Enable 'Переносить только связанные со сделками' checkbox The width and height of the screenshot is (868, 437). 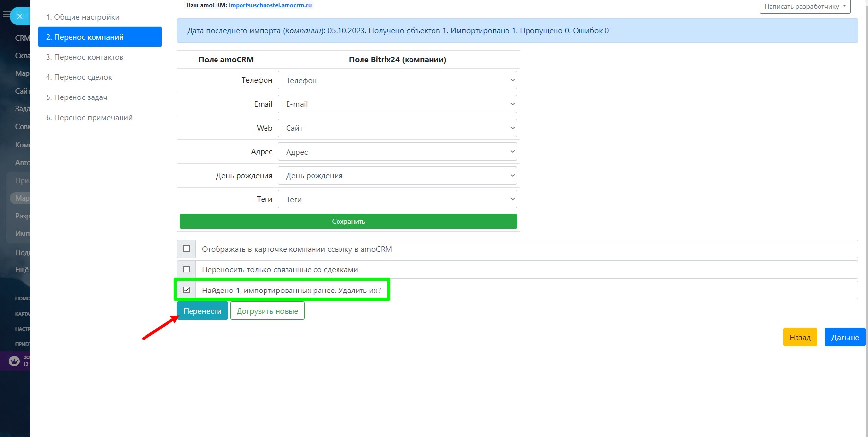pos(187,269)
